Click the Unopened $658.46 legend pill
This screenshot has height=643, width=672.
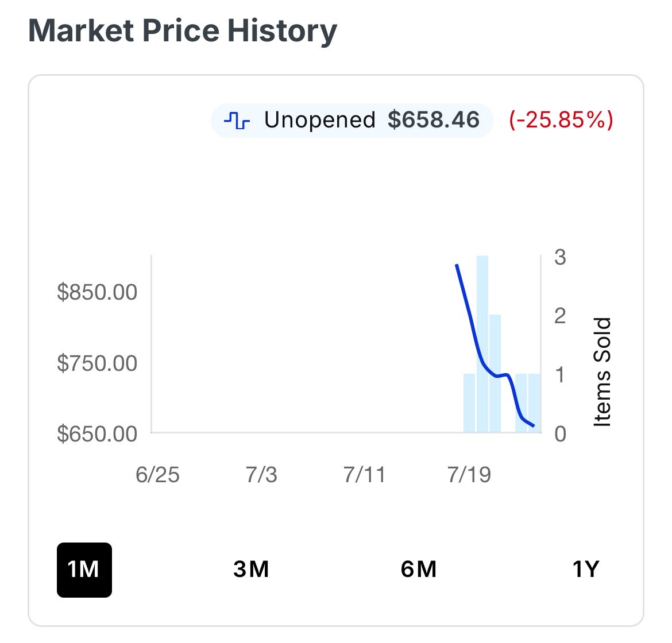coord(352,121)
